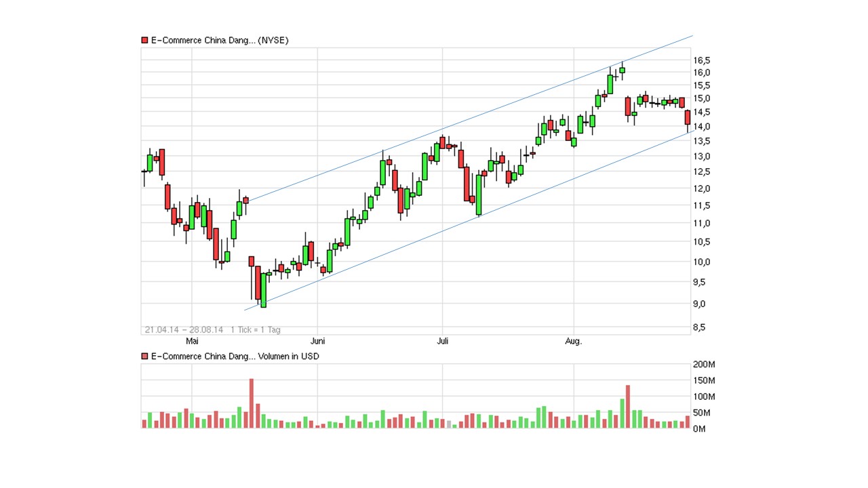Click the "Juni" month label

[x=317, y=341]
